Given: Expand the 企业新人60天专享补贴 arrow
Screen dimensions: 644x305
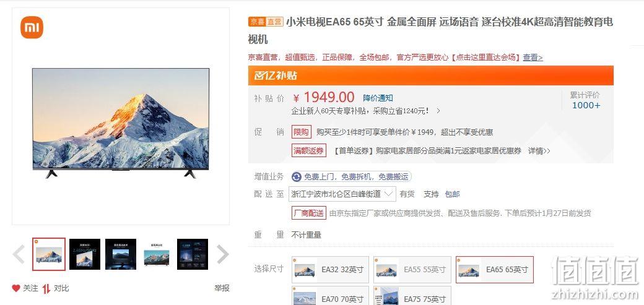Looking at the screenshot, I should (438, 111).
